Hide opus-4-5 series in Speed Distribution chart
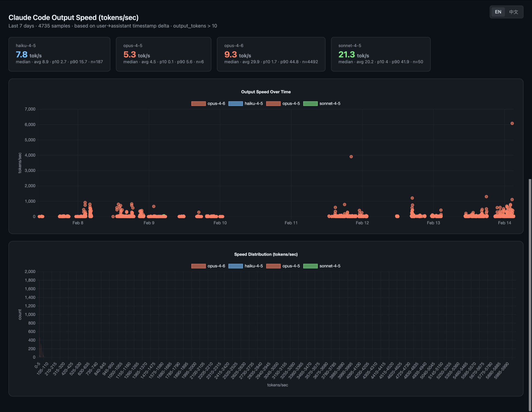Image resolution: width=532 pixels, height=412 pixels. click(x=283, y=266)
